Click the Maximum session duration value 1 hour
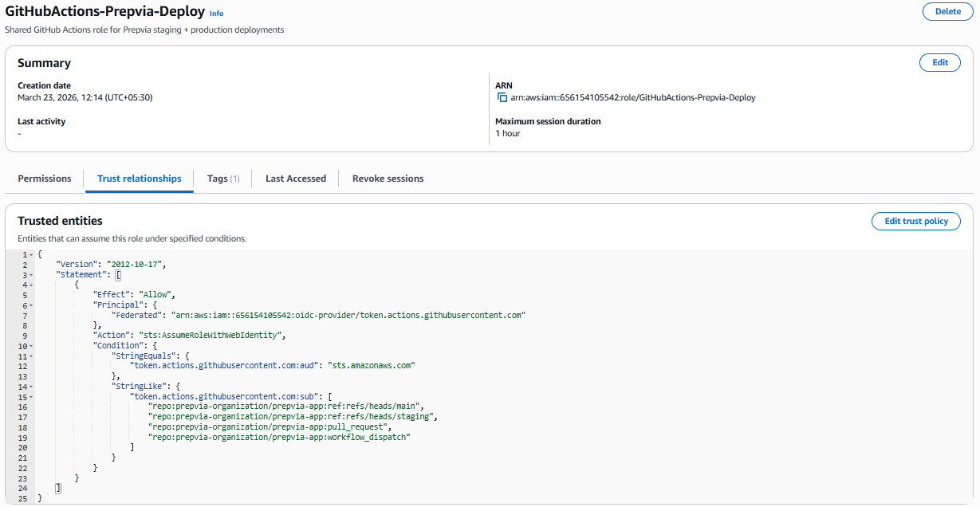The image size is (980, 507). pyautogui.click(x=508, y=133)
